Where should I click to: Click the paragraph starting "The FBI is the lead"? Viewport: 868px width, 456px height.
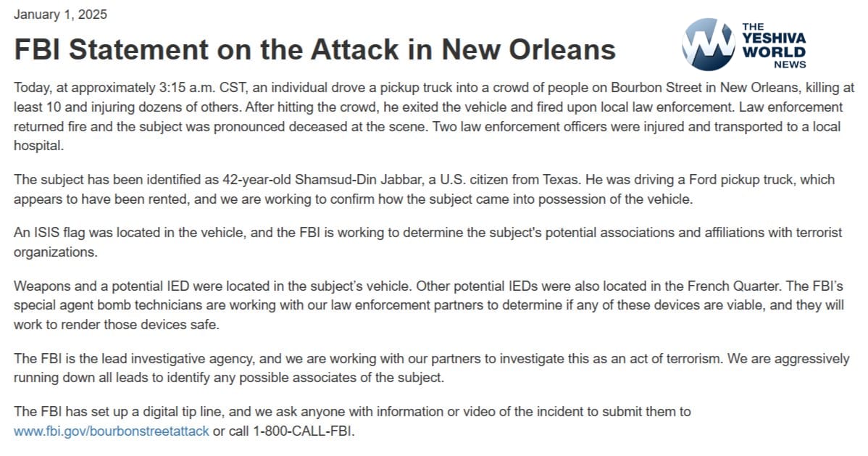427,368
